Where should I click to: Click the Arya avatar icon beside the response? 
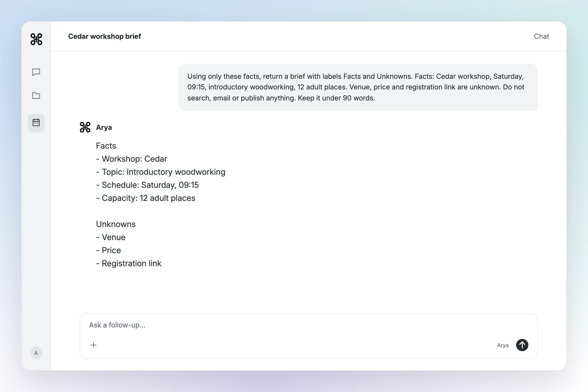85,127
